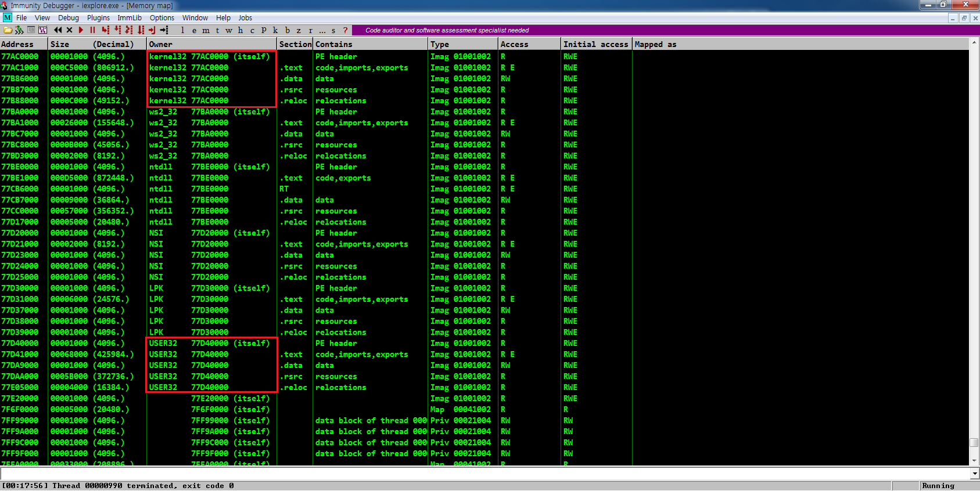Click the vertical scrollbar thumb

[x=974, y=442]
